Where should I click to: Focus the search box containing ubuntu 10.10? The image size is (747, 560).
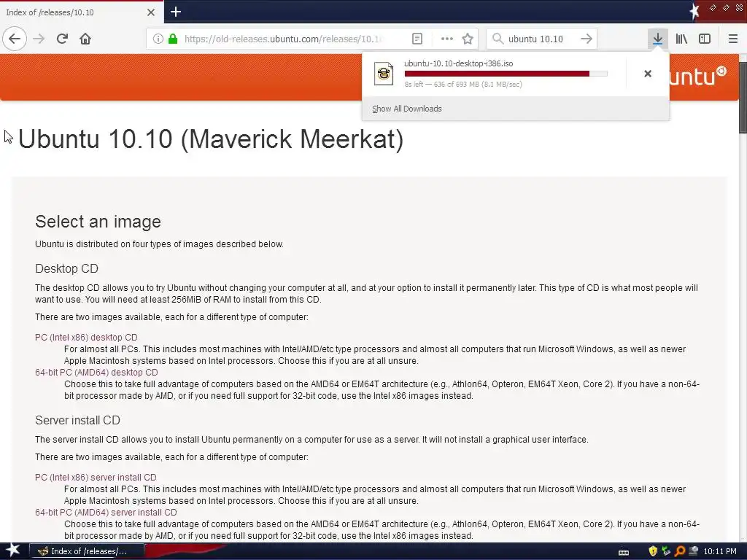541,39
